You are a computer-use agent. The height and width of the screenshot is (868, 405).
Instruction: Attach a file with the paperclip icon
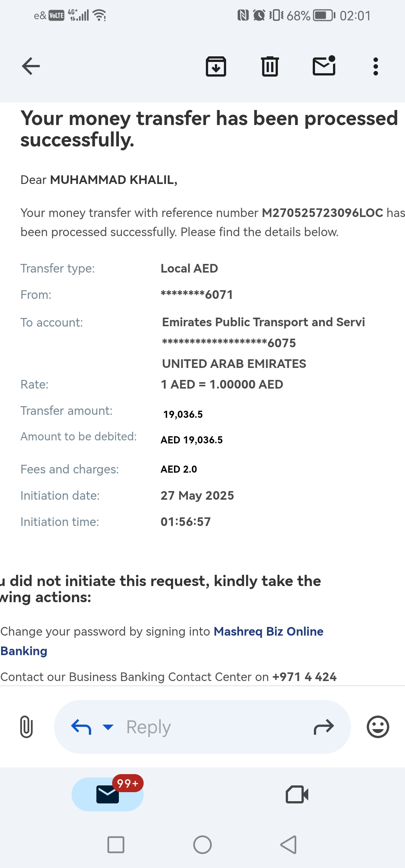[x=26, y=727]
